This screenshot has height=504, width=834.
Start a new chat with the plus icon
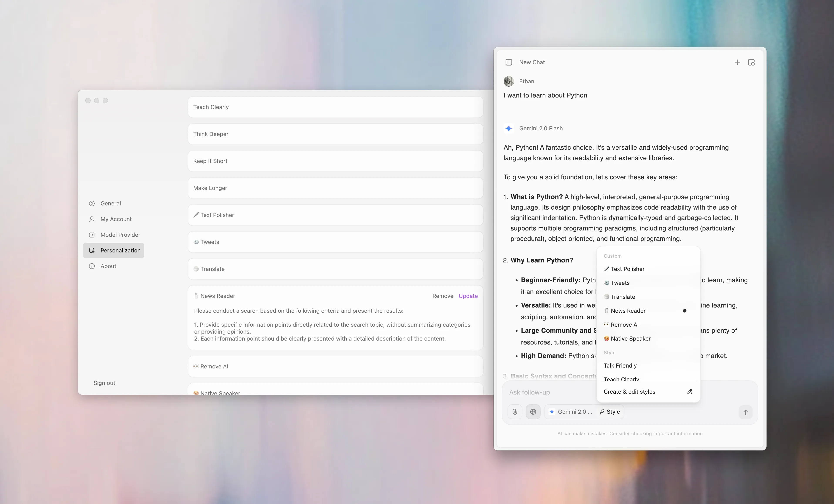738,62
